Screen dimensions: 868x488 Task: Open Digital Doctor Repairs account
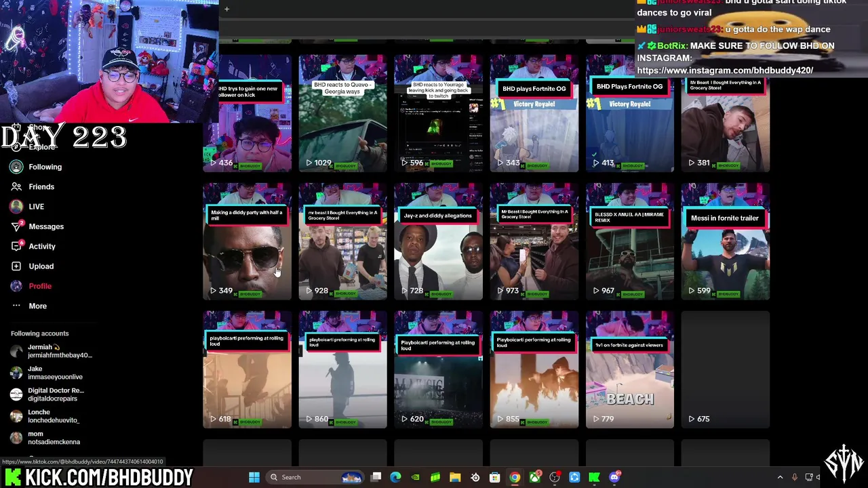coord(47,394)
